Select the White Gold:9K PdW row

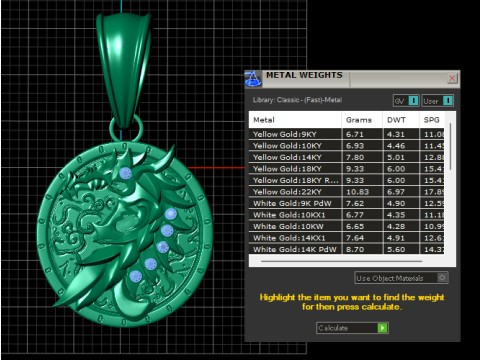click(x=346, y=203)
